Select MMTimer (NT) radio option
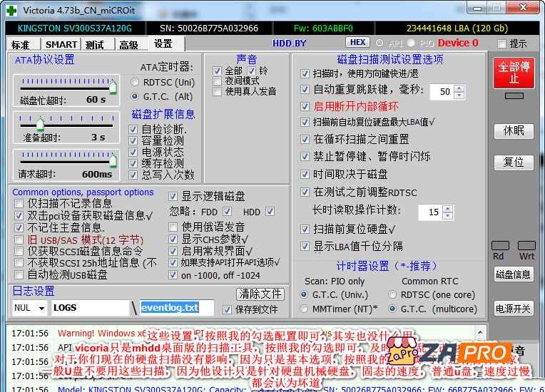This screenshot has height=392, width=545. pyautogui.click(x=304, y=309)
